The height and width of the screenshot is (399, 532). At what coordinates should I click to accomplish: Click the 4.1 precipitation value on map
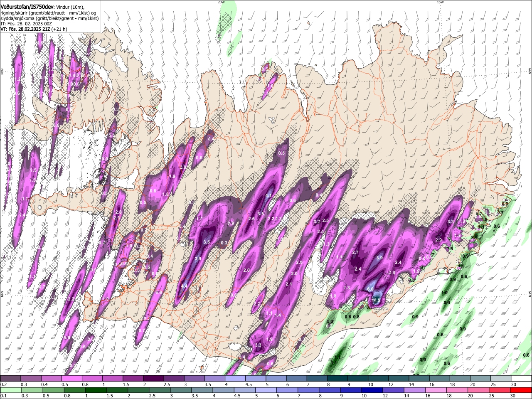tap(268, 196)
